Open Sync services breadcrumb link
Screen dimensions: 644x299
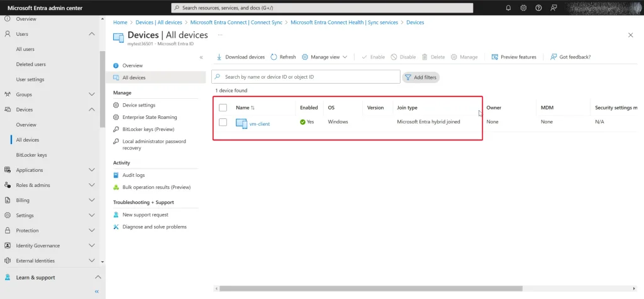click(x=344, y=23)
